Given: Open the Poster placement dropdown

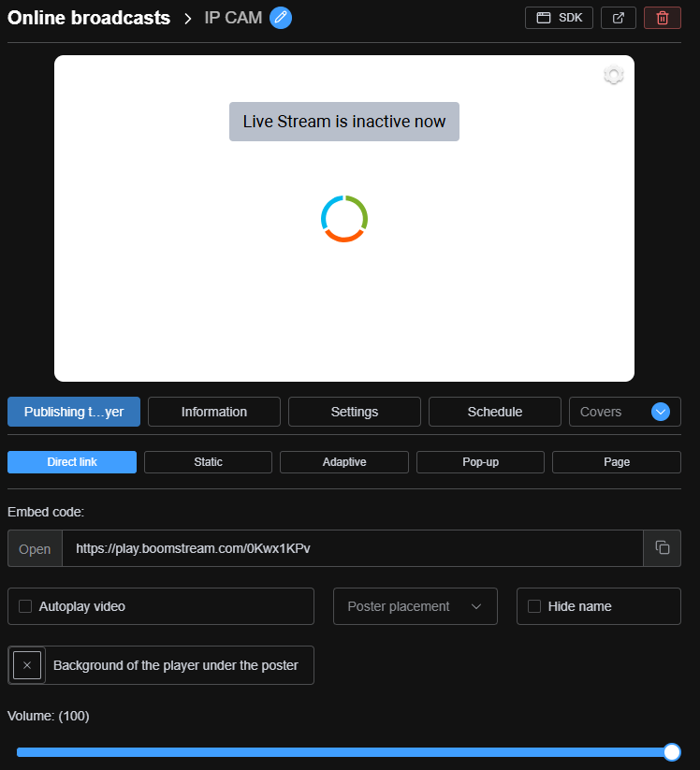Looking at the screenshot, I should tap(416, 606).
